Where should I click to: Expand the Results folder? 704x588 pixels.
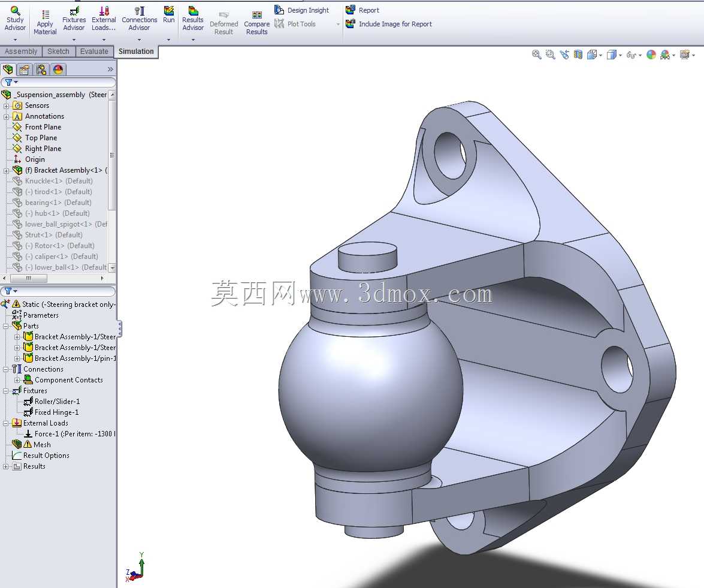6,467
